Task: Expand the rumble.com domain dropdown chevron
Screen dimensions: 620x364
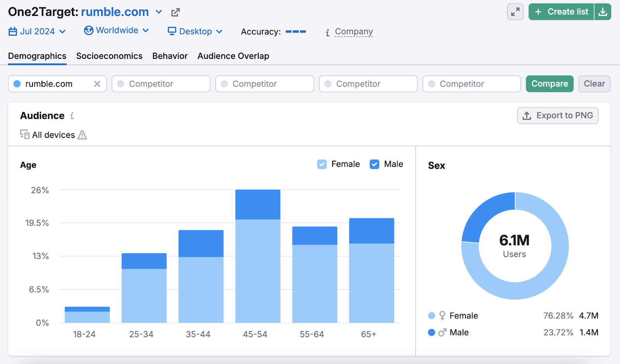Action: click(159, 12)
